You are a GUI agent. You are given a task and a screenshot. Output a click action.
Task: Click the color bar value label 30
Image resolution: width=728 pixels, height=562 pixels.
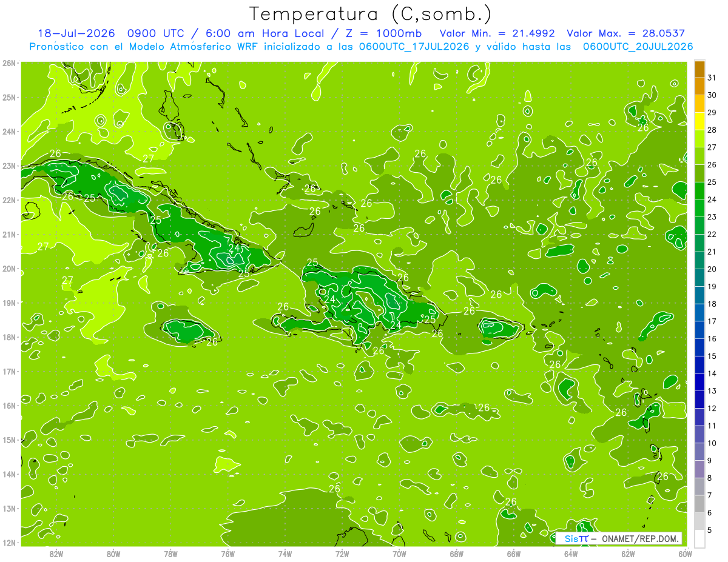[712, 95]
